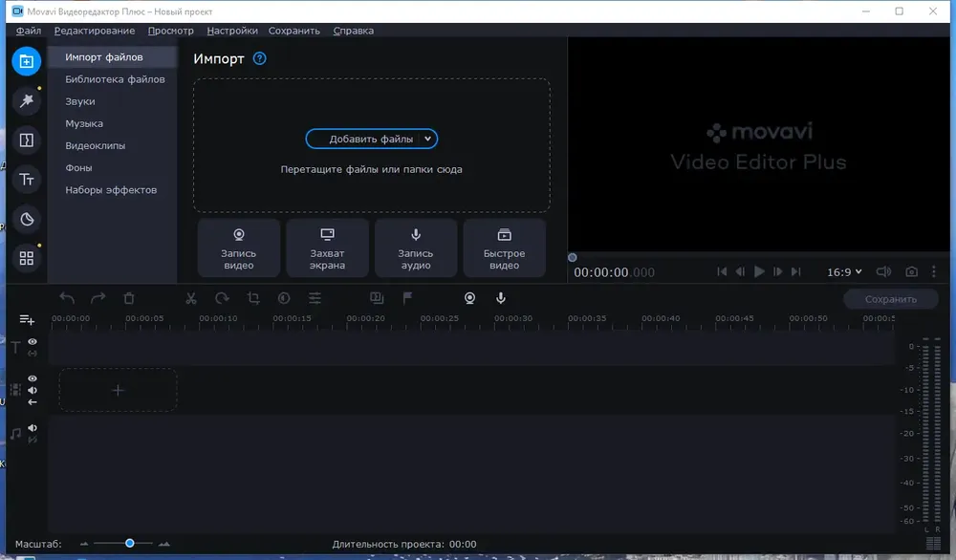Screen dimensions: 956x560
Task: Jump to the start of project
Action: tap(722, 271)
